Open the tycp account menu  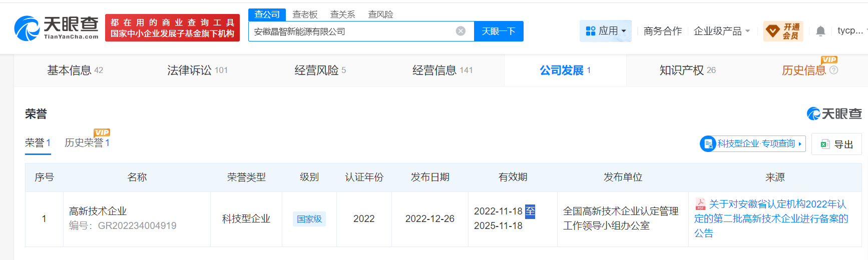coord(850,30)
